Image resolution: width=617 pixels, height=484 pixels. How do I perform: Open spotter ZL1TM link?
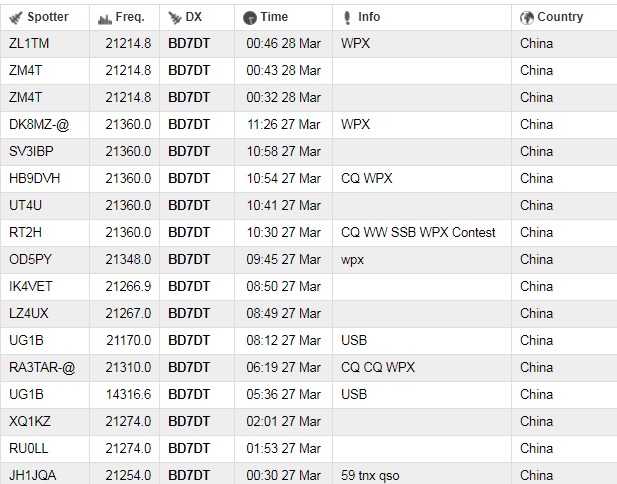(x=29, y=43)
